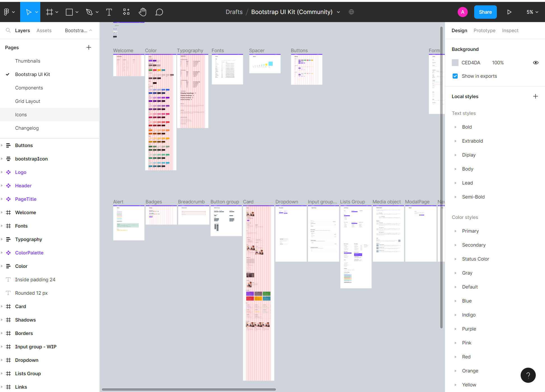Add a new page with plus

click(x=89, y=48)
